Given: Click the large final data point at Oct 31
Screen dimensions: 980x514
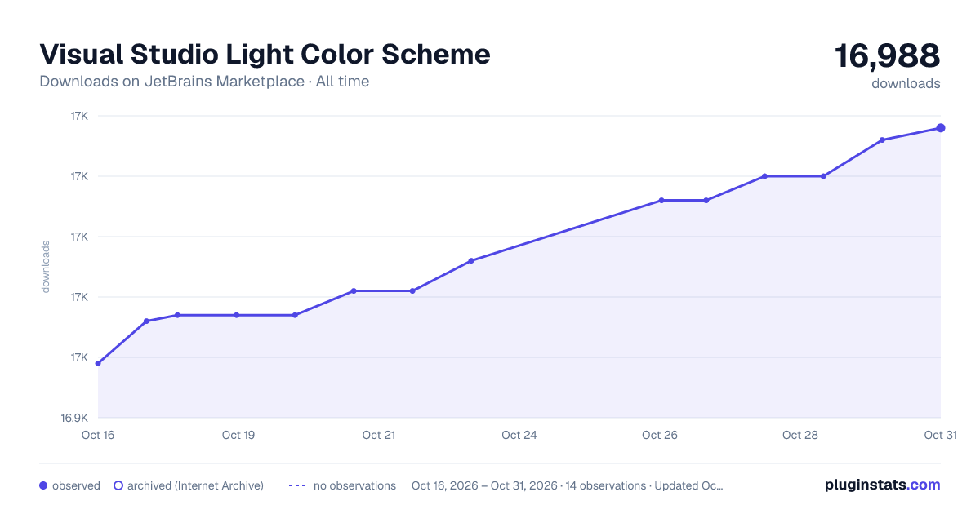Looking at the screenshot, I should pos(941,128).
